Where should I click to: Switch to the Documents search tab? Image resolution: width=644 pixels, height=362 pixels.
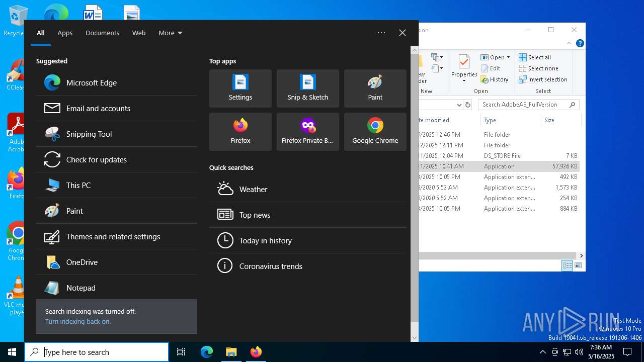[x=102, y=33]
